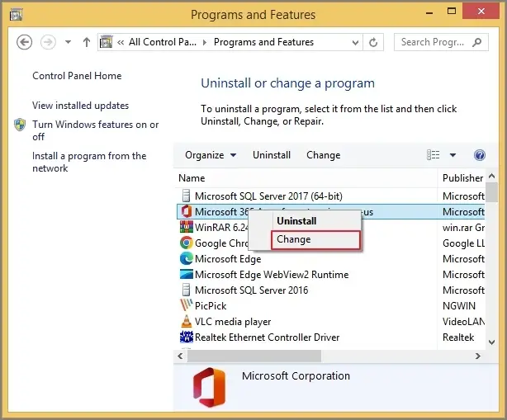This screenshot has width=507, height=420.
Task: Click the SQL Server 2017 program icon
Action: click(x=186, y=196)
